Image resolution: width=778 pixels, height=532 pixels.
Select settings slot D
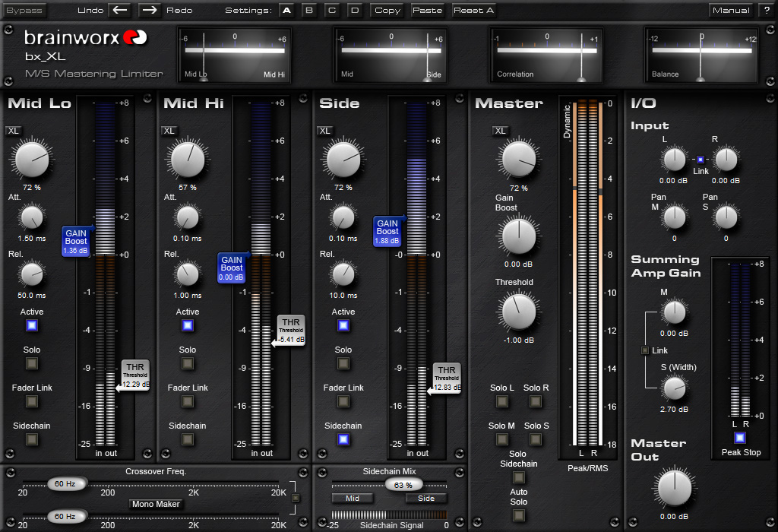point(355,11)
